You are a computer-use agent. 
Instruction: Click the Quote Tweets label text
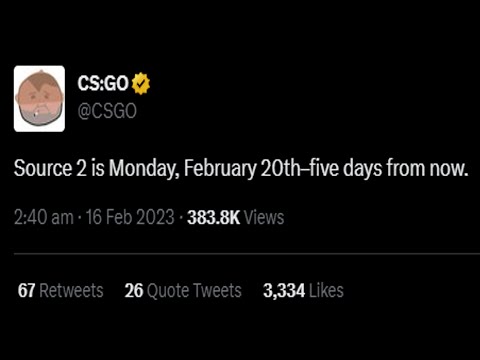[194, 290]
